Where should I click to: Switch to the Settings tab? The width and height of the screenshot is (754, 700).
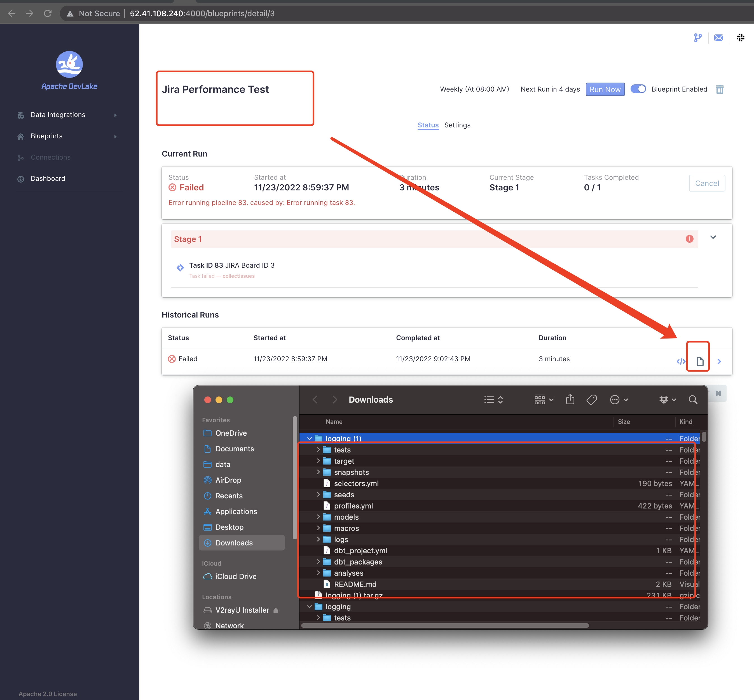point(457,125)
